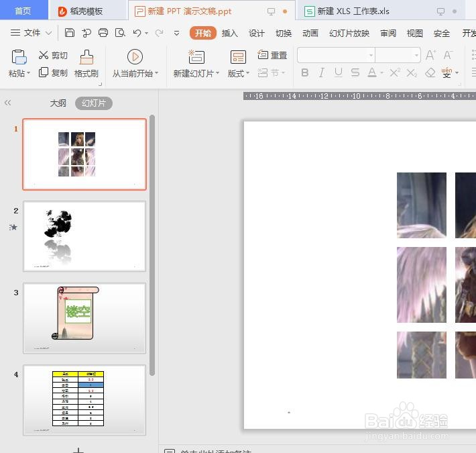
Task: Toggle Superscript formatting
Action: [x=395, y=73]
